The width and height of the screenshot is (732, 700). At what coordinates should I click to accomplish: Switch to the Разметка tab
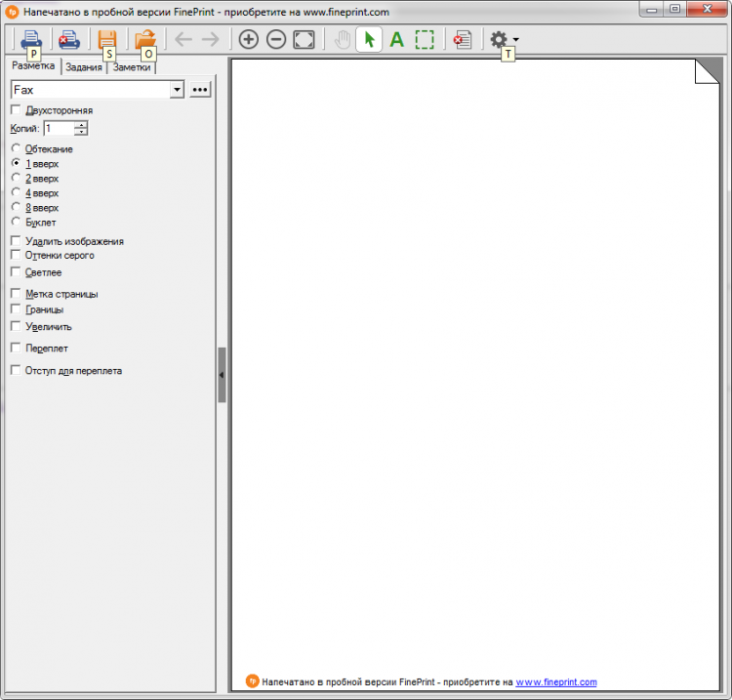click(x=33, y=65)
